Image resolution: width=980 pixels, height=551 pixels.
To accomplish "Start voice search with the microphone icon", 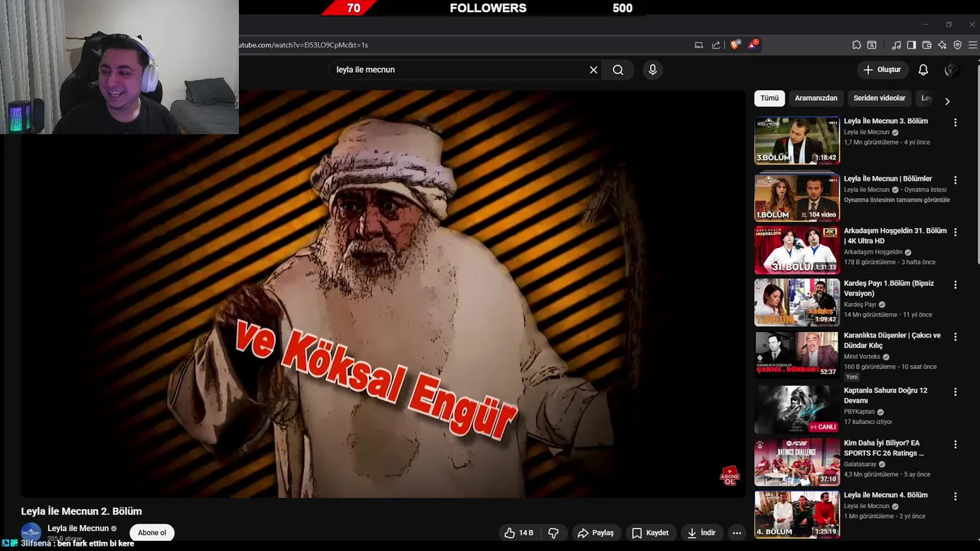I will (x=652, y=70).
